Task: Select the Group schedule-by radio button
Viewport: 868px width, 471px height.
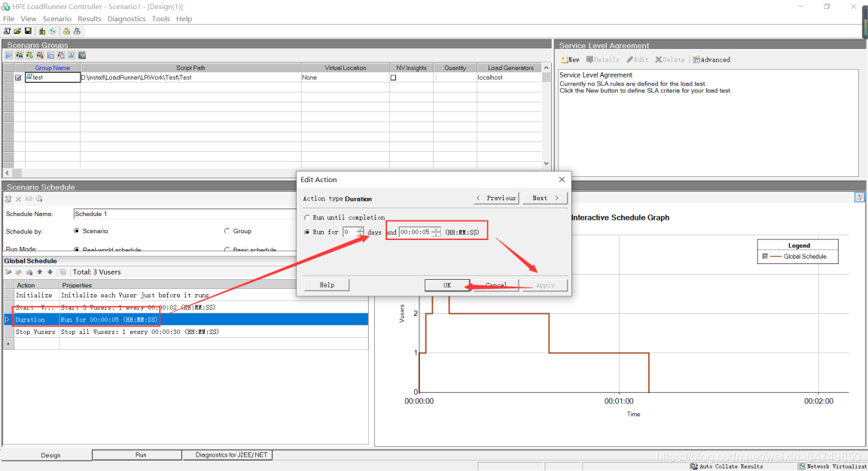Action: coord(227,231)
